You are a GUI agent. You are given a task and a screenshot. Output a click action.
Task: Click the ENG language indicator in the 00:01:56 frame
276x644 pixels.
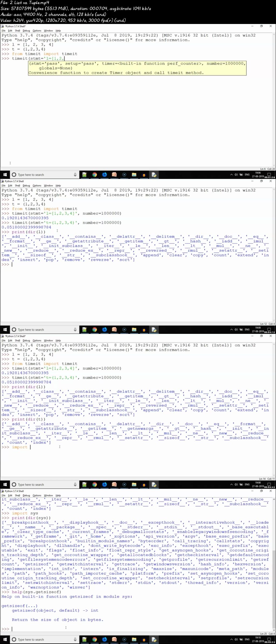coord(247,175)
